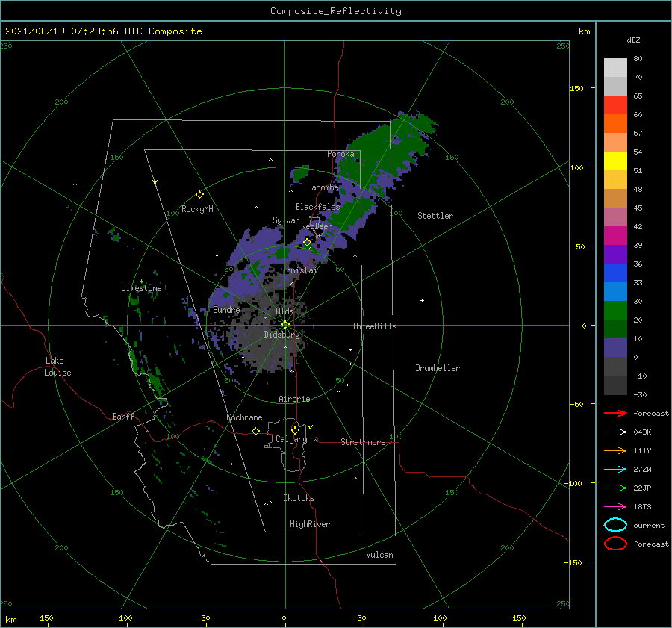Click the Limestone label
Screen dimensions: 672x628
(141, 288)
